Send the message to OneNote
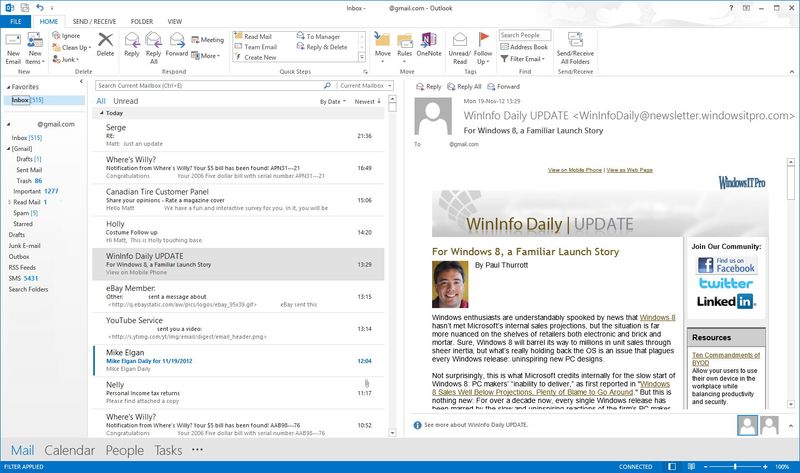Viewport: 800px width, 473px height. click(x=429, y=44)
